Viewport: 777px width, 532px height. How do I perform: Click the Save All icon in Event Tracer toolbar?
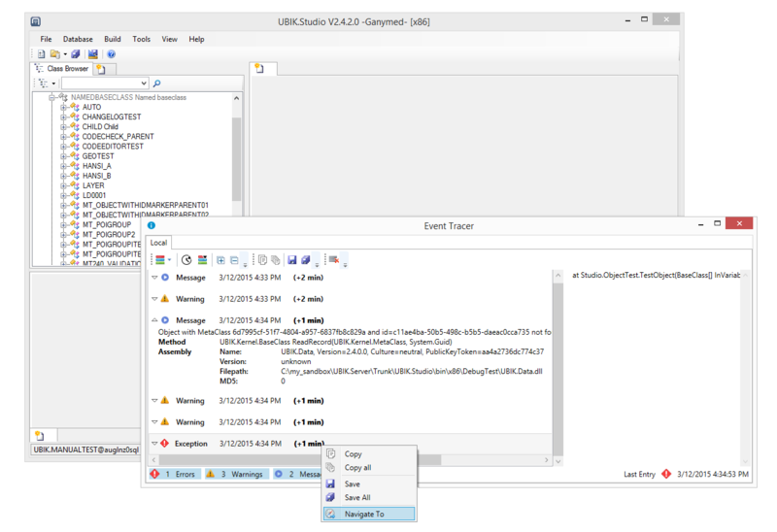pyautogui.click(x=306, y=260)
